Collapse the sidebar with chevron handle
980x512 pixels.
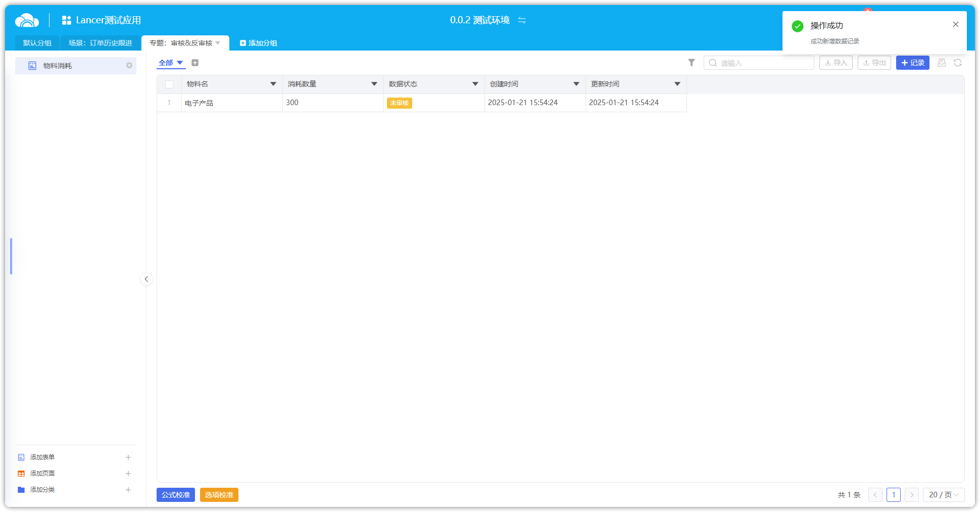(x=146, y=279)
